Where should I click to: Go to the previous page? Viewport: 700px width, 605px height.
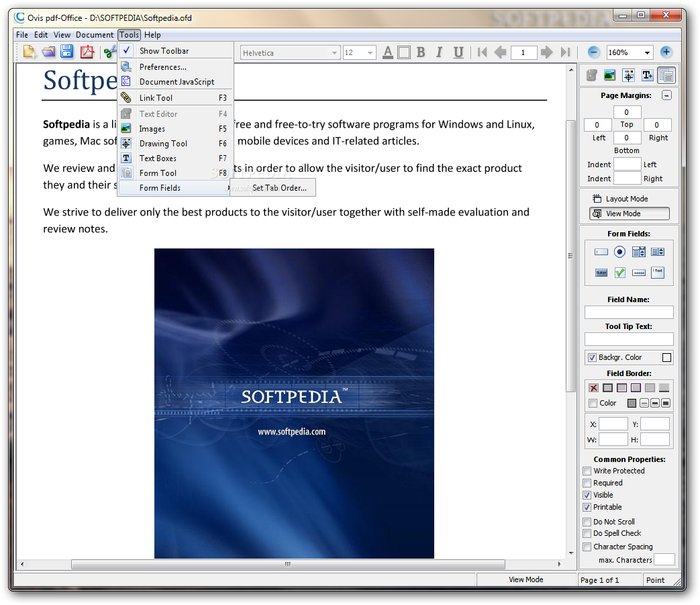point(500,52)
